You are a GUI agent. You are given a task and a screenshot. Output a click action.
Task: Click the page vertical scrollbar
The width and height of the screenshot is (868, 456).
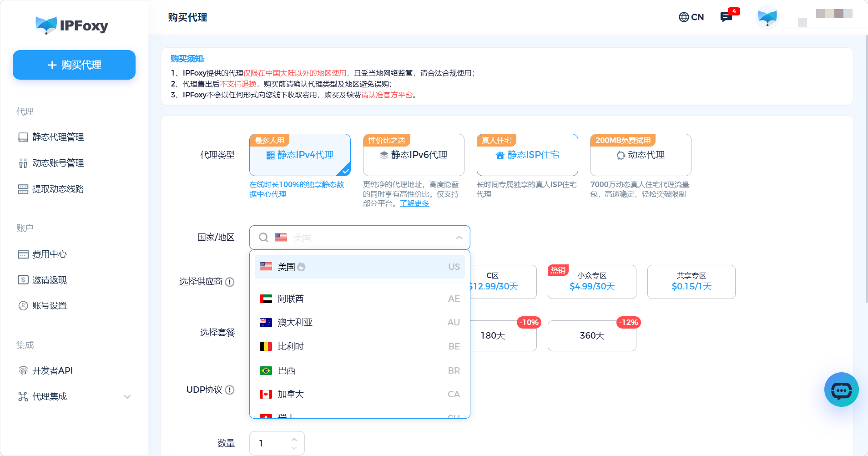[x=866, y=168]
